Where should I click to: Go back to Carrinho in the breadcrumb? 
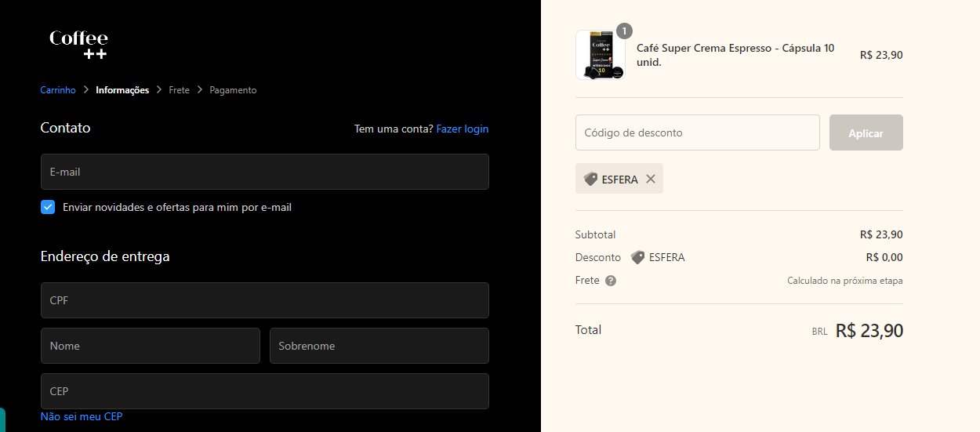[58, 90]
